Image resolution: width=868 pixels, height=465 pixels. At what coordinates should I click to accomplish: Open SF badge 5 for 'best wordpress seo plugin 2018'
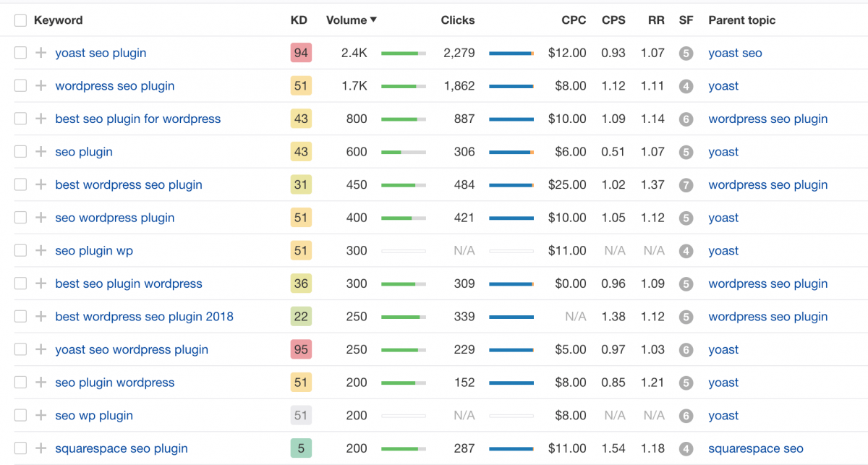coord(686,317)
